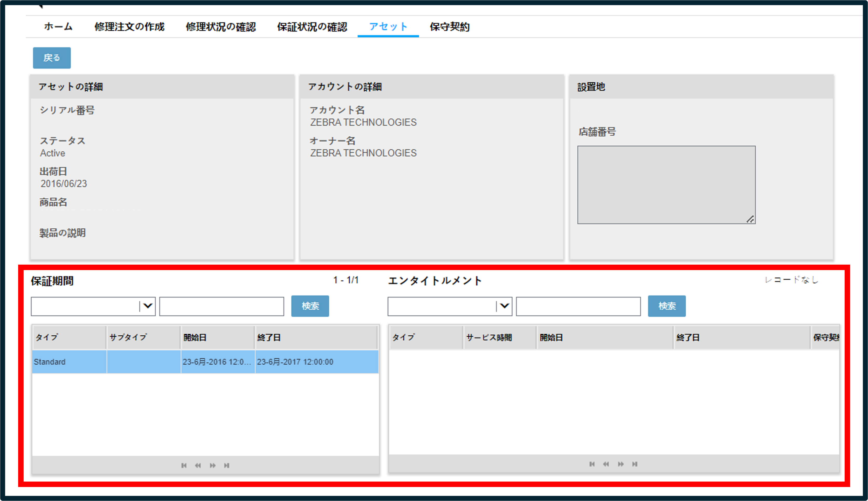Click 検索 button under エンタイトルメント
The height and width of the screenshot is (501, 868).
[667, 306]
